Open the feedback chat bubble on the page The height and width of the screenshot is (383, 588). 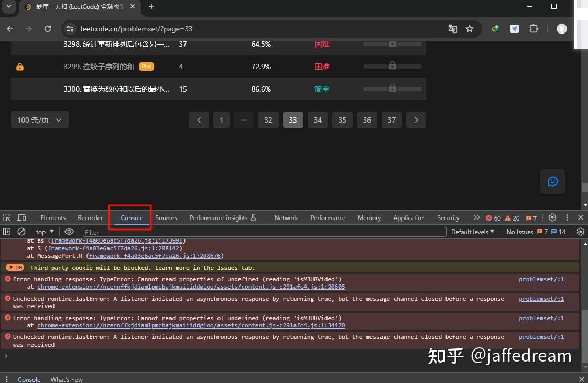tap(552, 181)
